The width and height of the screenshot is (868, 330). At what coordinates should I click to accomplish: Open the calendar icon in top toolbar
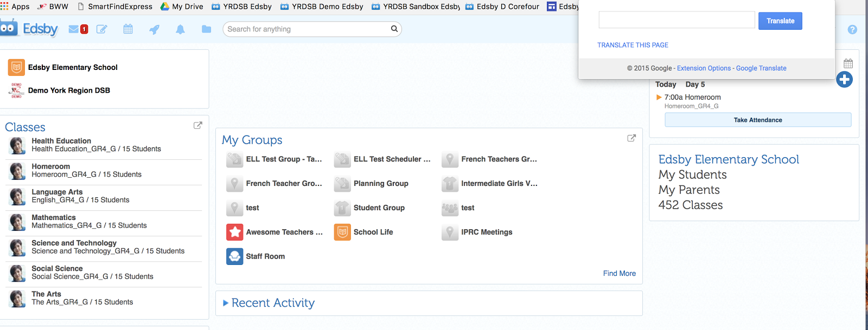128,29
